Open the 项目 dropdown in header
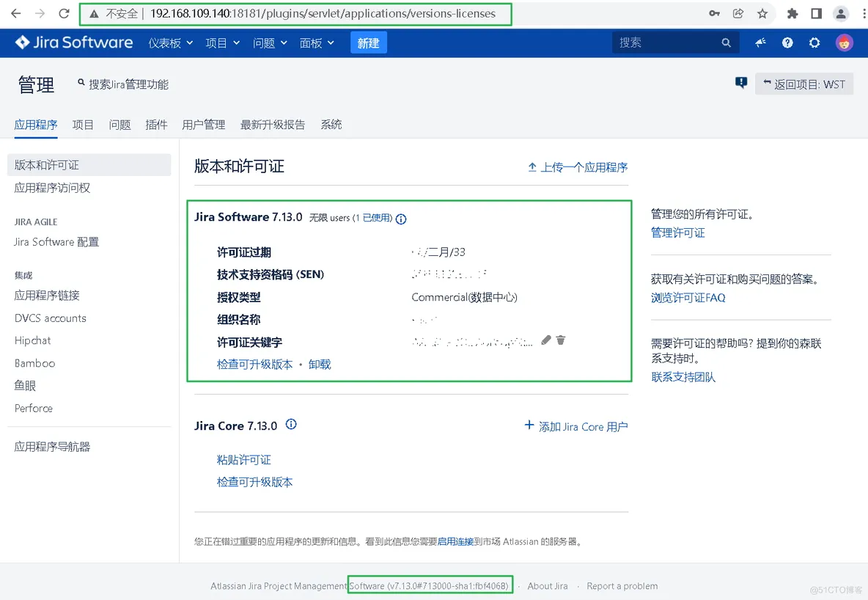 point(223,43)
